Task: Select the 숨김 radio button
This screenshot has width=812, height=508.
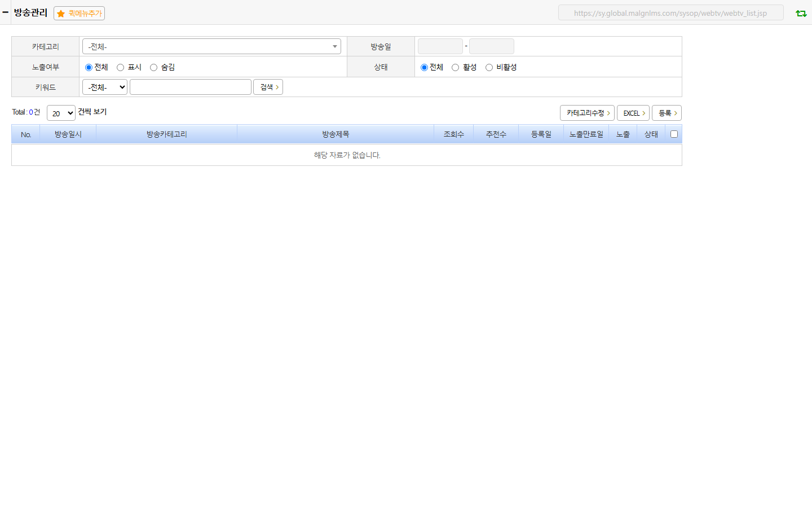Action: 153,67
